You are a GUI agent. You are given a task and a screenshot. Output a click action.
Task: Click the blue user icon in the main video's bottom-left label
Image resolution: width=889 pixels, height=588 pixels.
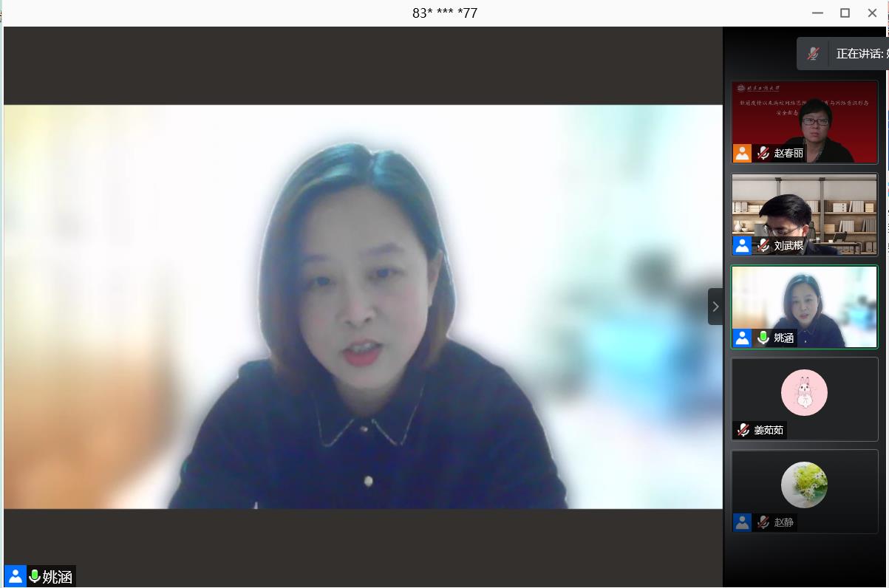coord(15,577)
